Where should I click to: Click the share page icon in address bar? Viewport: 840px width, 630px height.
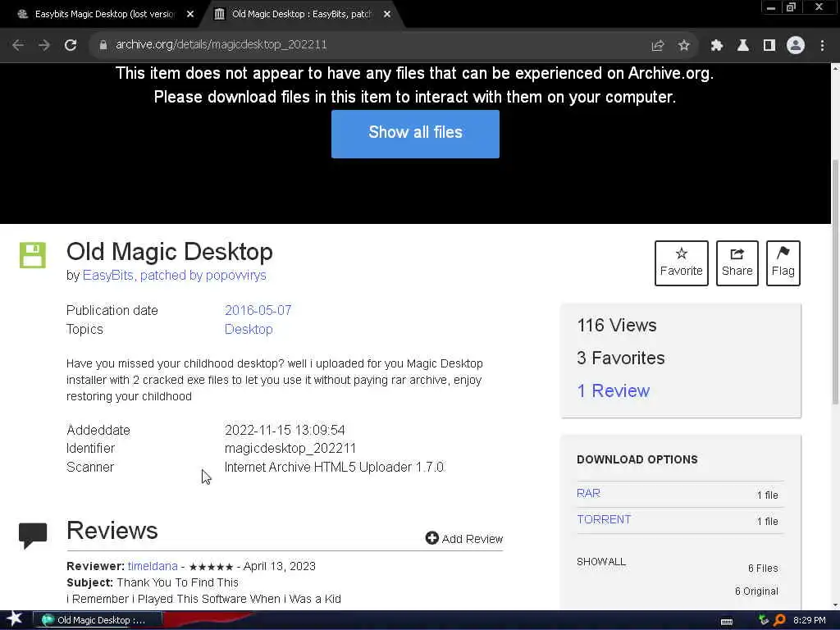pyautogui.click(x=658, y=46)
